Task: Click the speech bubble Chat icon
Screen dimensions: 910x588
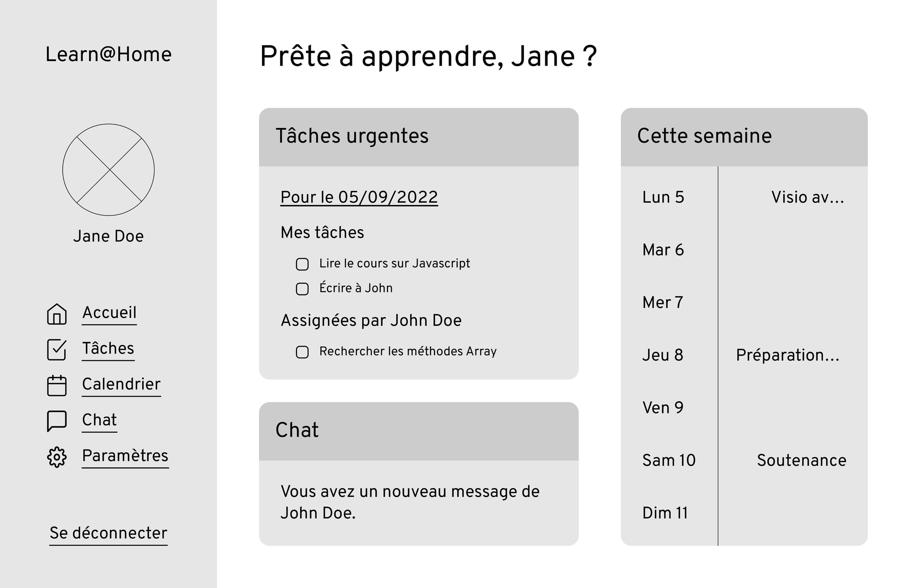Action: pyautogui.click(x=57, y=421)
